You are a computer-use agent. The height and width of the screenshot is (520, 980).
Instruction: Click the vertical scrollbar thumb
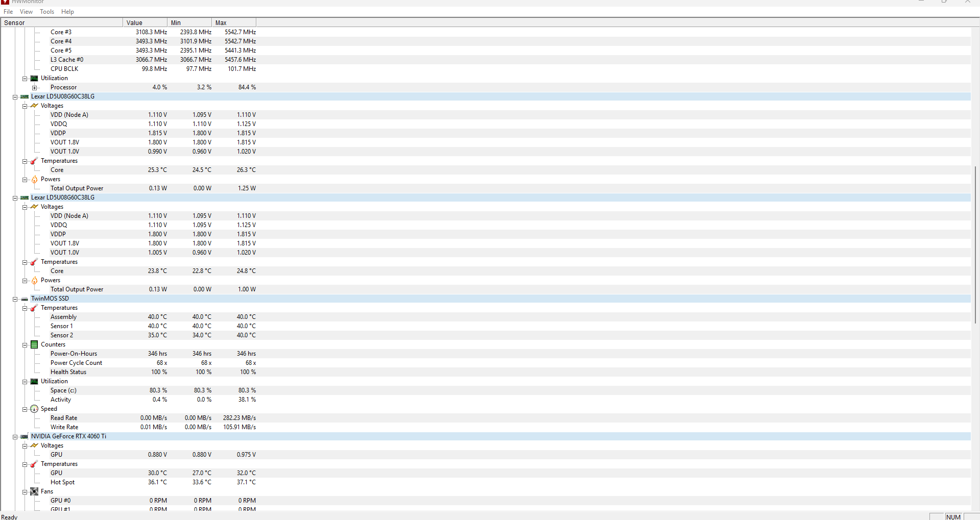pos(975,244)
